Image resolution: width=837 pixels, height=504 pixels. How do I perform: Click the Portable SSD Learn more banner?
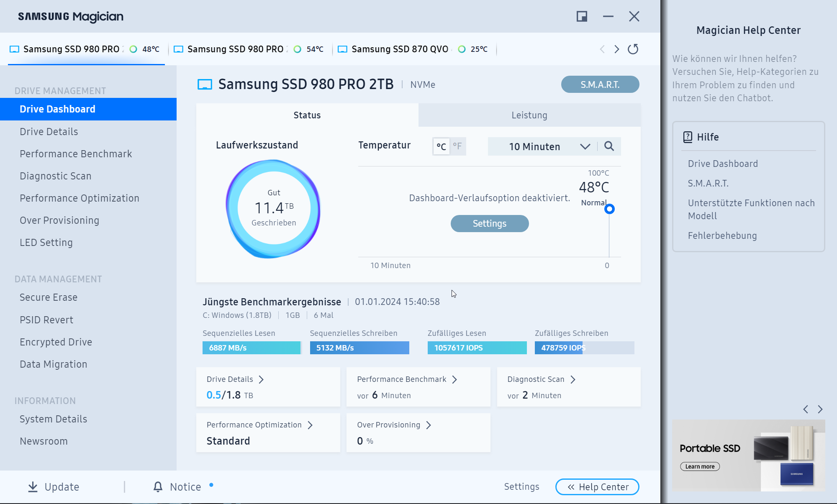tap(700, 466)
